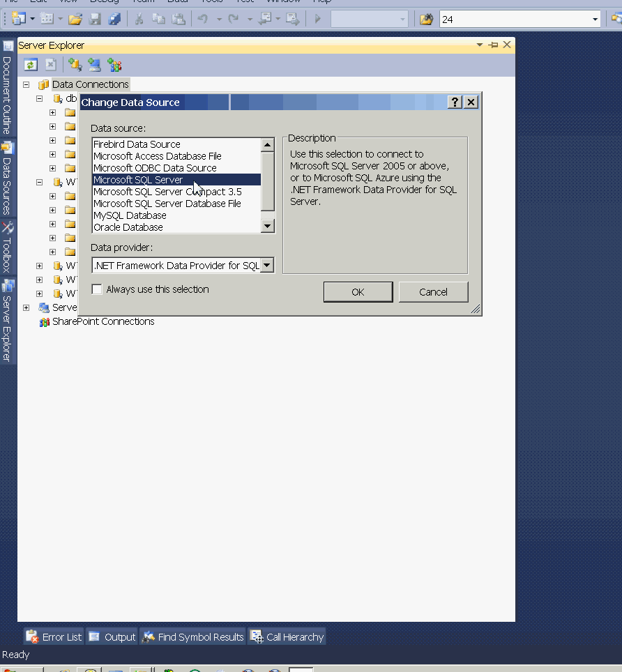This screenshot has height=672, width=622.
Task: Open the Navigate Backward dropdown arrow
Action: point(278,20)
